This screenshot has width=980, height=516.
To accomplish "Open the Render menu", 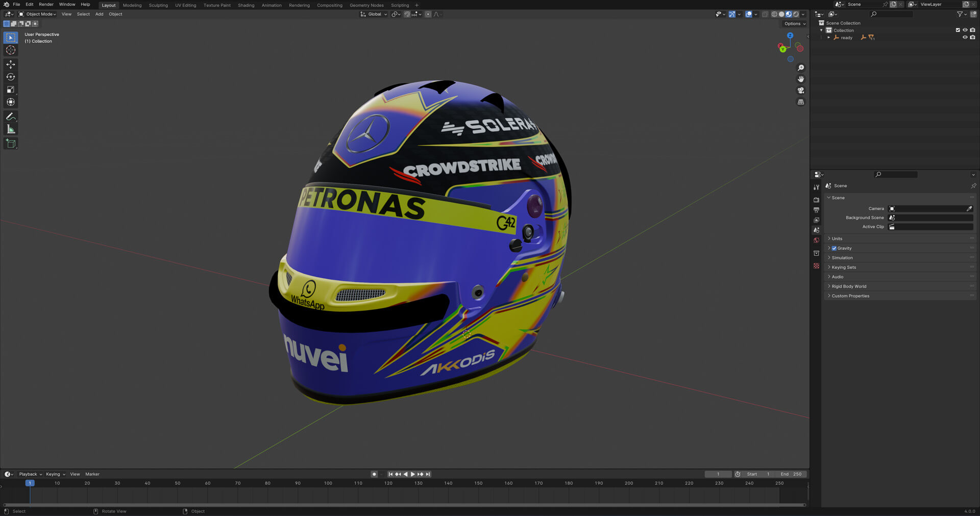I will click(x=46, y=5).
